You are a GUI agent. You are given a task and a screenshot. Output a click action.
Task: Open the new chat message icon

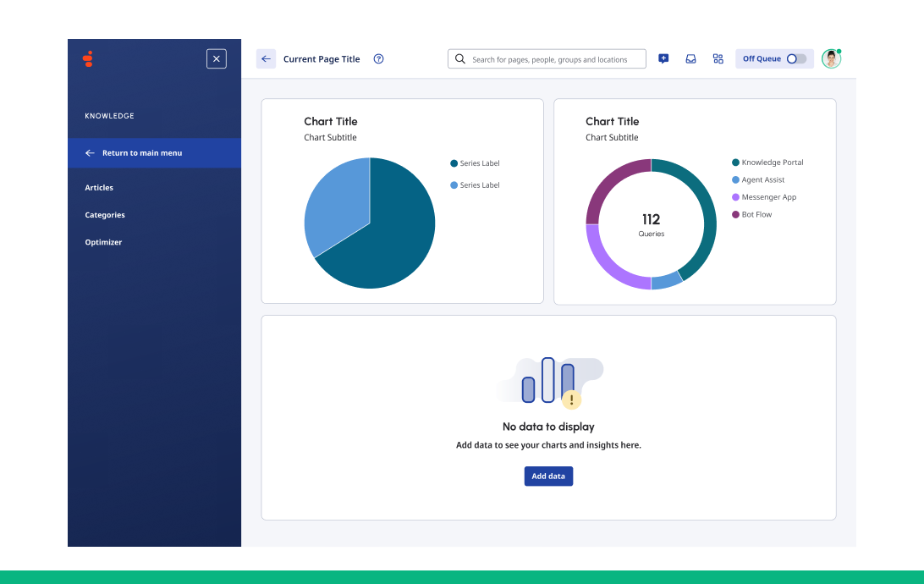pyautogui.click(x=663, y=59)
